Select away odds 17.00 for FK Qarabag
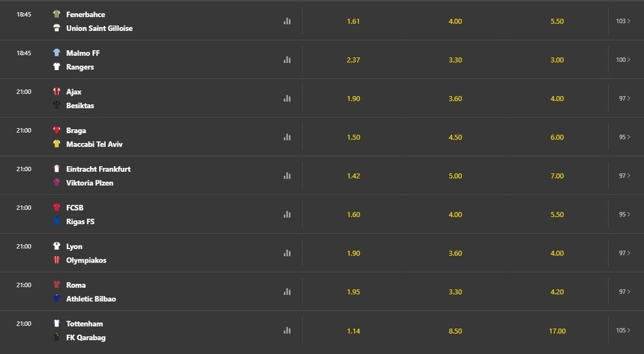 click(557, 331)
